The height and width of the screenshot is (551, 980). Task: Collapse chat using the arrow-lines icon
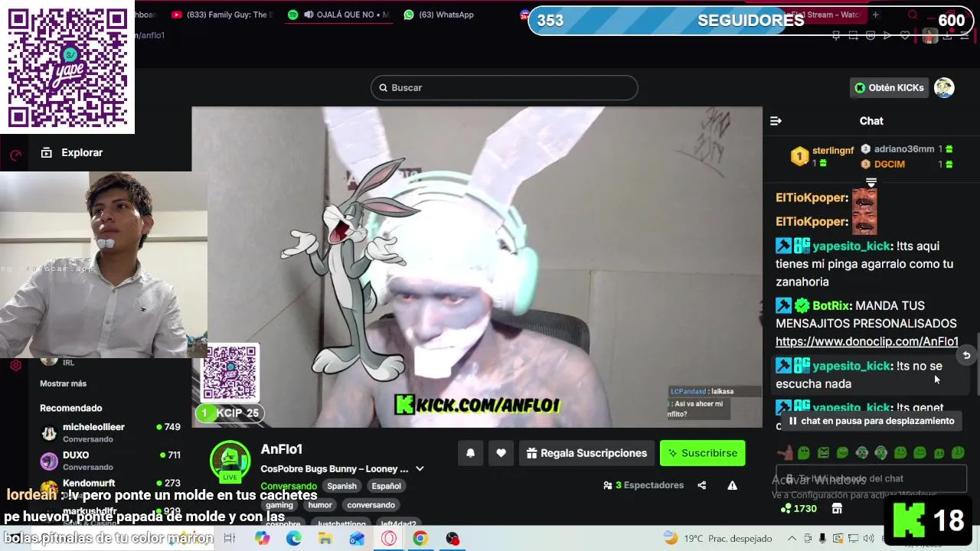click(x=776, y=121)
